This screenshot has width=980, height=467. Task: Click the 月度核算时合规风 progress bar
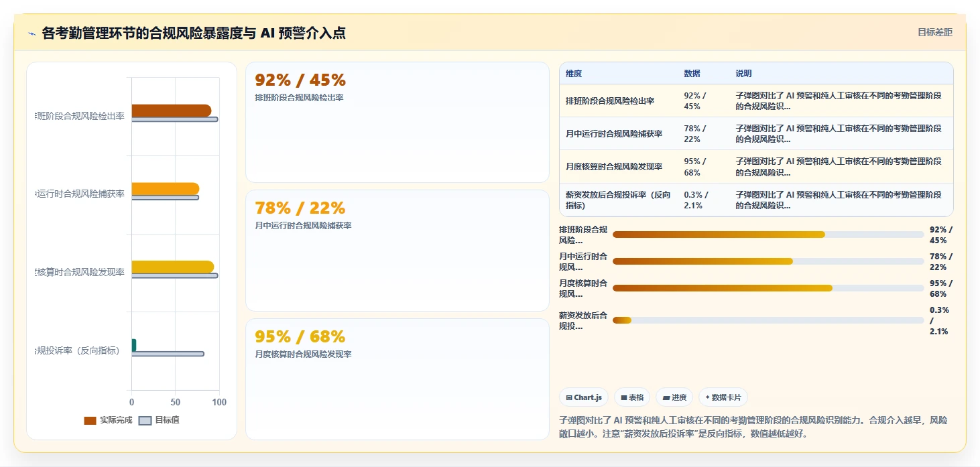click(x=768, y=288)
